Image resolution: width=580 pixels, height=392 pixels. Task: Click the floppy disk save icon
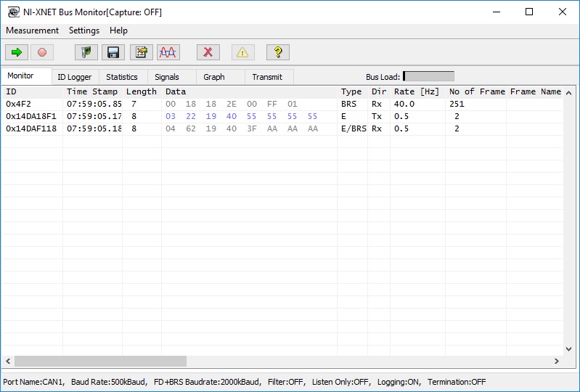pyautogui.click(x=113, y=52)
